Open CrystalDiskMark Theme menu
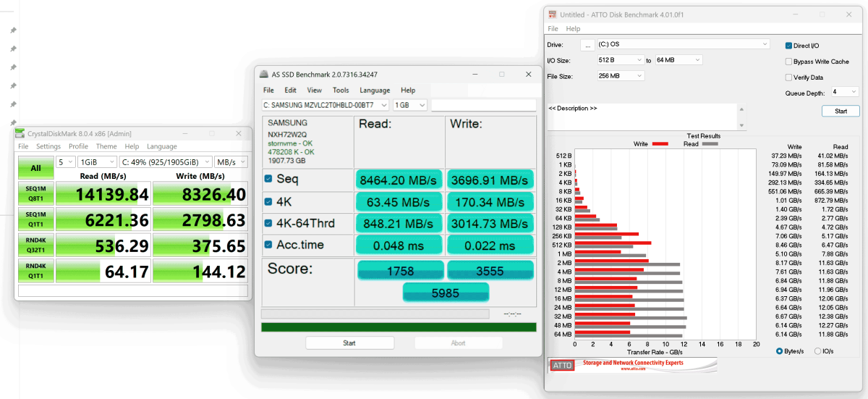The height and width of the screenshot is (399, 868). (106, 147)
